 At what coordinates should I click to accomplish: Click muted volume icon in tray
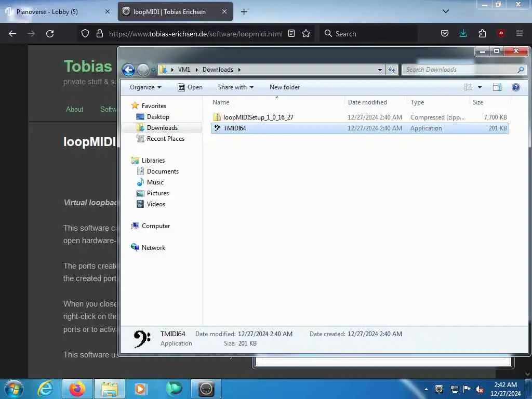click(x=480, y=389)
